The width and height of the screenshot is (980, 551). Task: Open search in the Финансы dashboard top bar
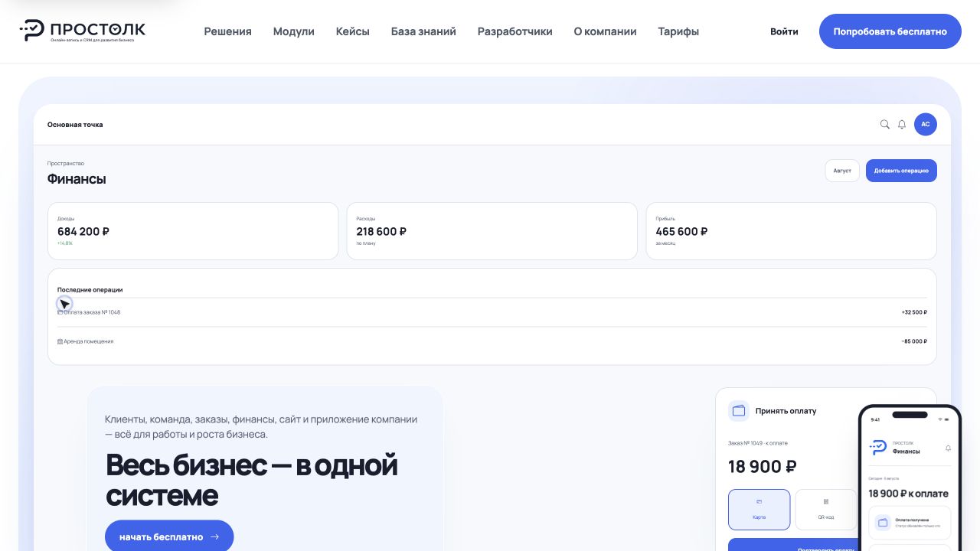[885, 124]
